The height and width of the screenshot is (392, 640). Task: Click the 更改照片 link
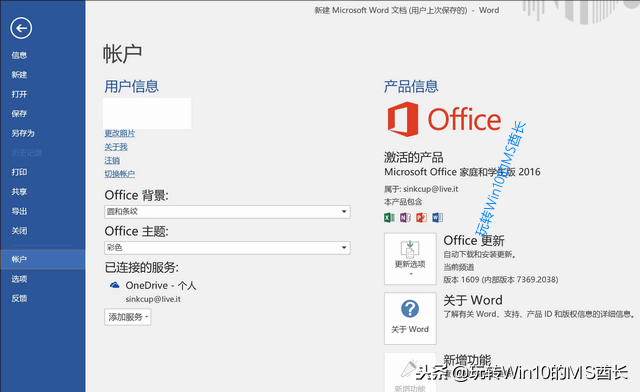[120, 133]
